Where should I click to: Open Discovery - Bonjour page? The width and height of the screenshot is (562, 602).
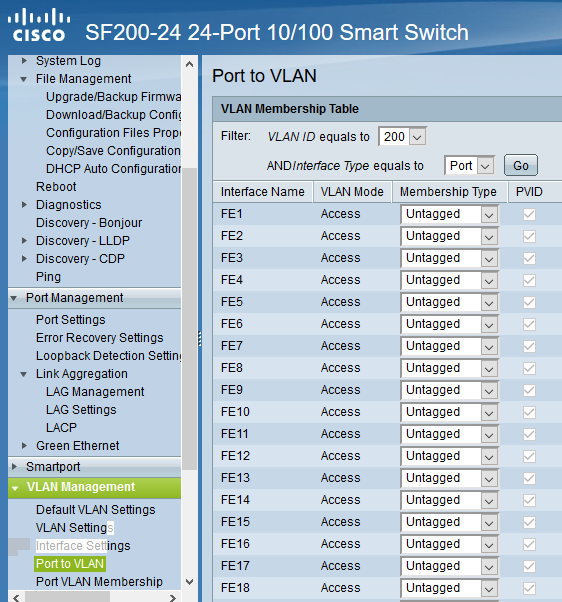[89, 223]
